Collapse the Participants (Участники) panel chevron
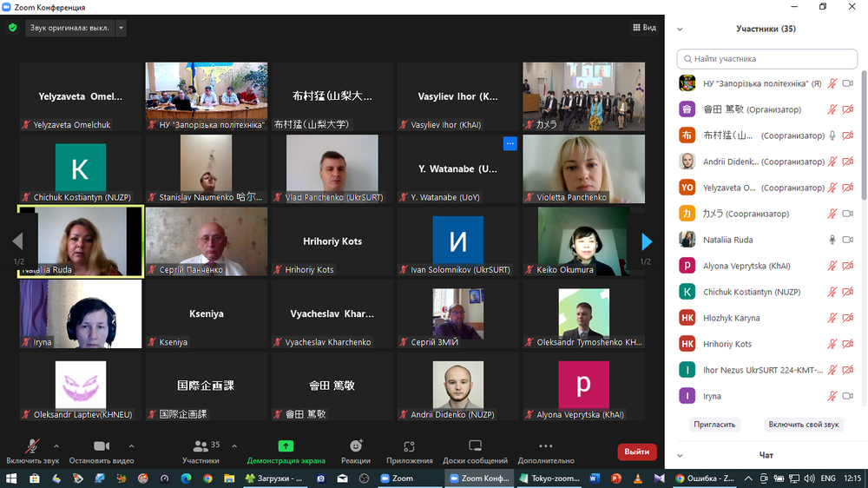 [680, 29]
